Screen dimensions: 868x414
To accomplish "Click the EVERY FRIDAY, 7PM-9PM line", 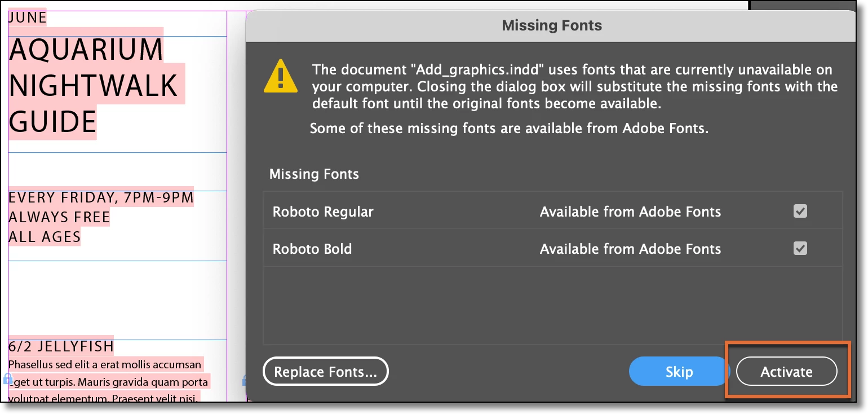I will pos(101,198).
